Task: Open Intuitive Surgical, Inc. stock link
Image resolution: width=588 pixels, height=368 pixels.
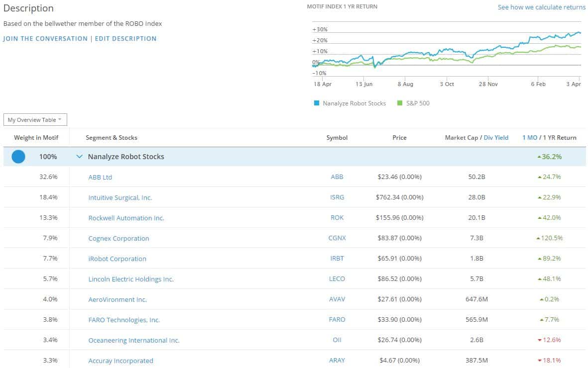Action: click(120, 197)
